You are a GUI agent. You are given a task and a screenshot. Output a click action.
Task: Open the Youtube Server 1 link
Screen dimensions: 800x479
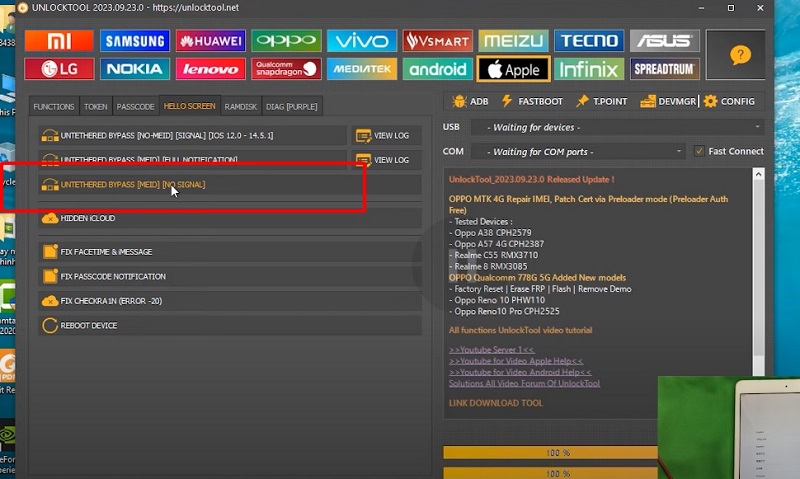[x=492, y=349]
